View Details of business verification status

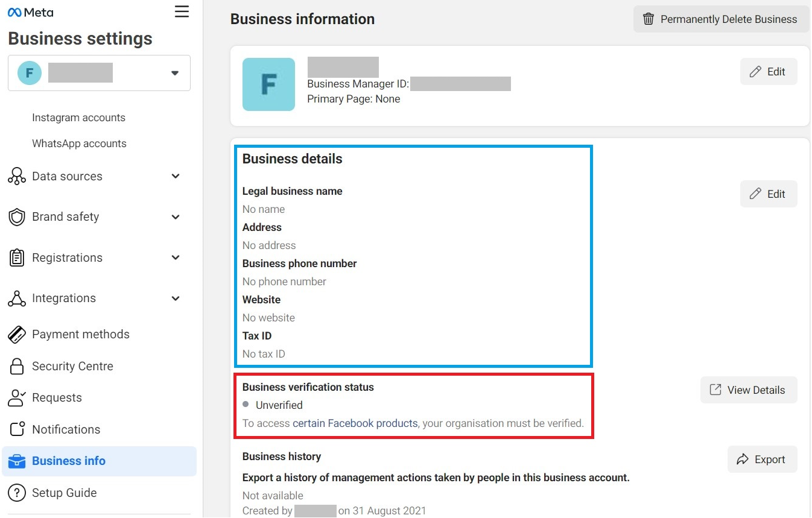pyautogui.click(x=748, y=390)
